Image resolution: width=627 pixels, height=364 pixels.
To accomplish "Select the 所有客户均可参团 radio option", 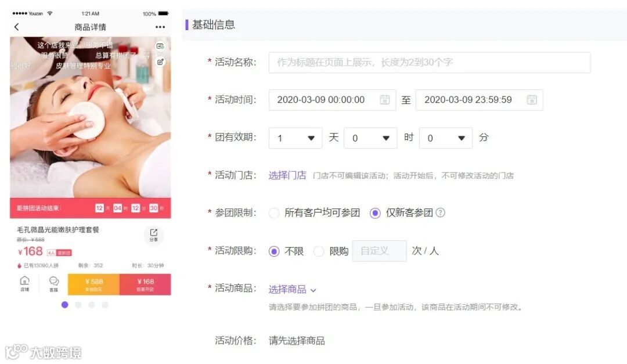I will (274, 213).
